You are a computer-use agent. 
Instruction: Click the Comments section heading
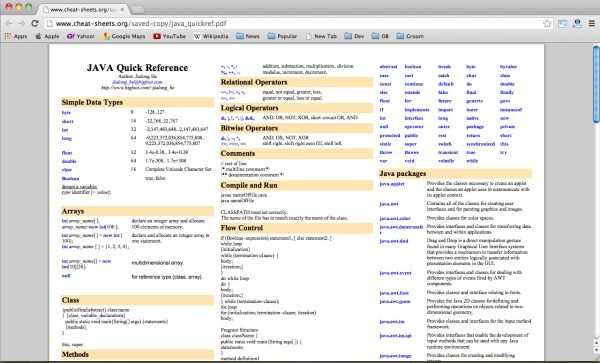[238, 153]
